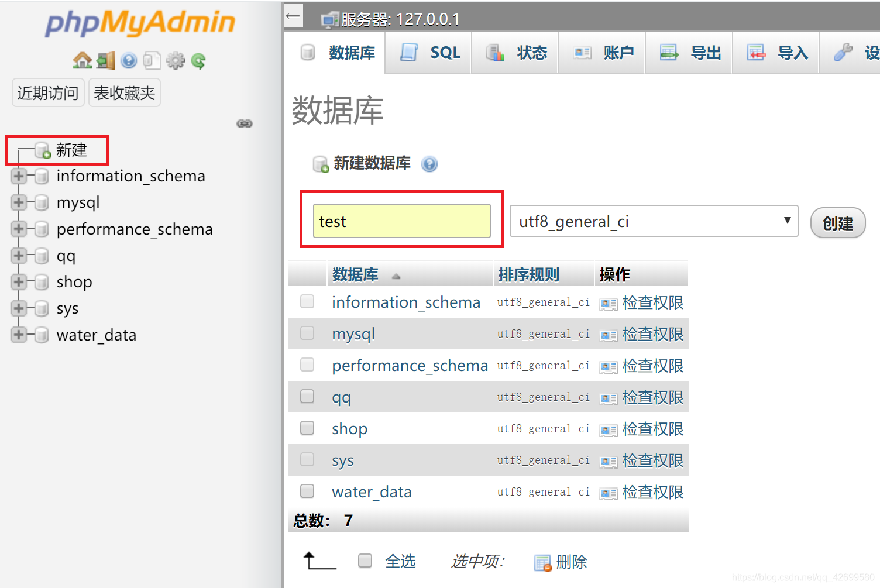Open phpMyAdmin home icon
Viewport: 880px width, 588px height.
coord(82,60)
